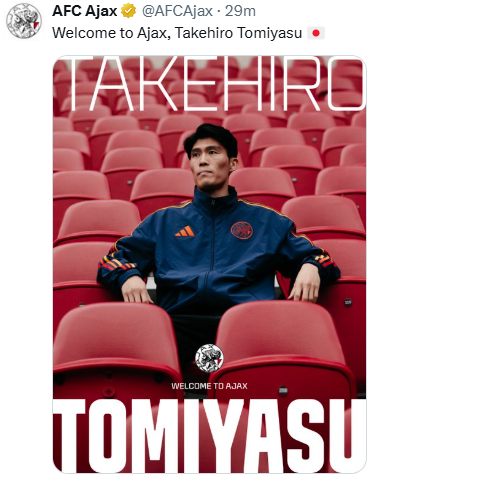Click the orange Adidas logo on jacket

click(185, 231)
